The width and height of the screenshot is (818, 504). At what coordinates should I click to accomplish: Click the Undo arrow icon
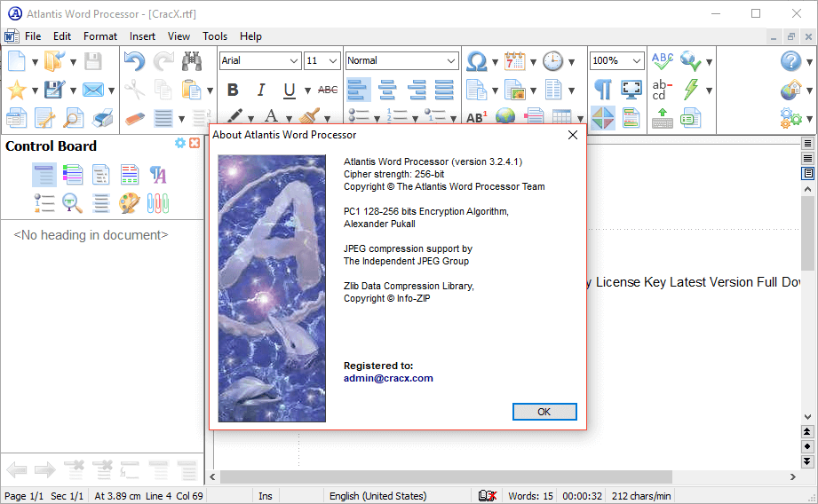coord(135,61)
